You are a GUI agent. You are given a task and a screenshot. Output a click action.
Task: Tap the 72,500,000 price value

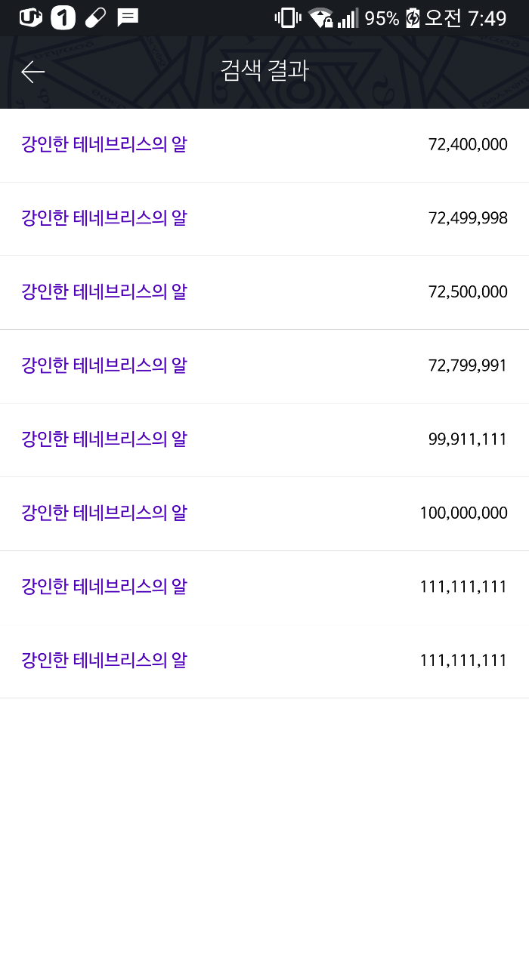pyautogui.click(x=468, y=292)
